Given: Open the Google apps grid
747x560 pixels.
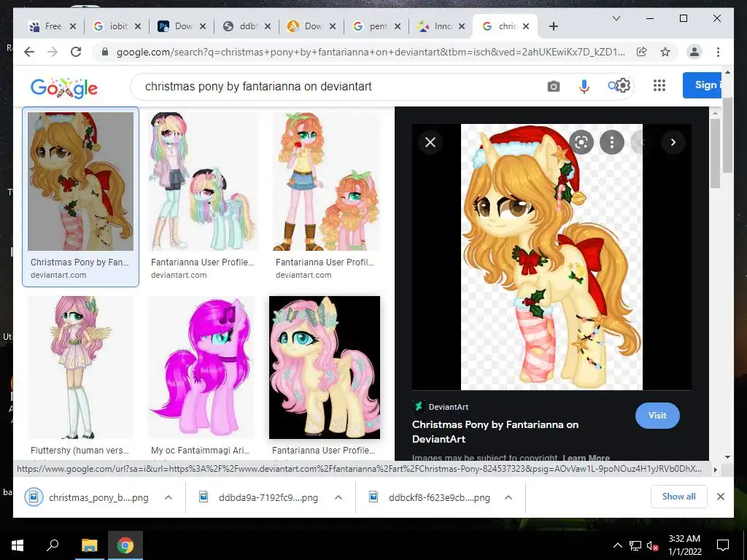Looking at the screenshot, I should (x=659, y=85).
